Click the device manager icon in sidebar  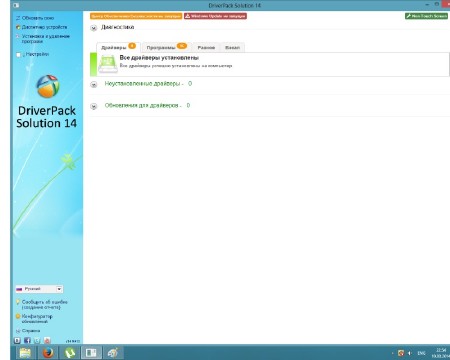[18, 27]
